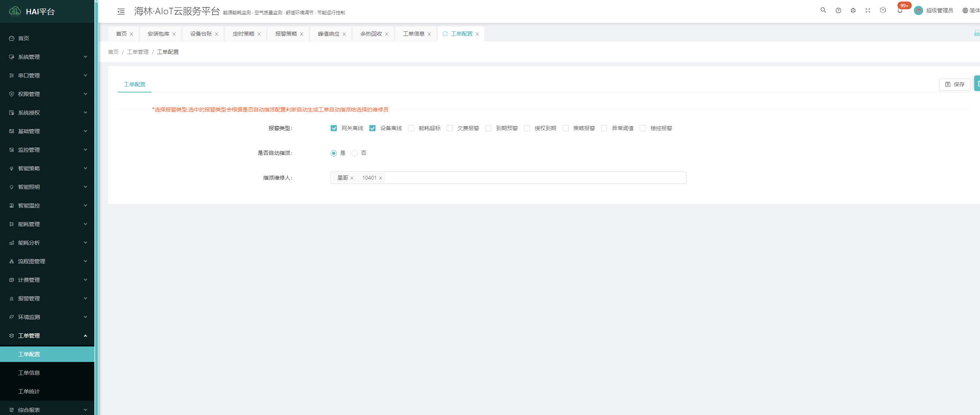The height and width of the screenshot is (415, 980).
Task: Open notifications bell with 99+ badge
Action: click(x=900, y=10)
